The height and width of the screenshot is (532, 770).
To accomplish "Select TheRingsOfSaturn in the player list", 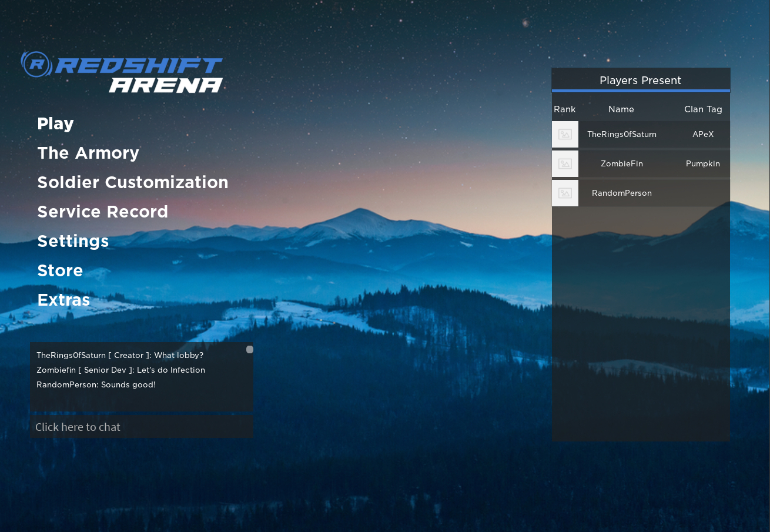I will (x=621, y=134).
